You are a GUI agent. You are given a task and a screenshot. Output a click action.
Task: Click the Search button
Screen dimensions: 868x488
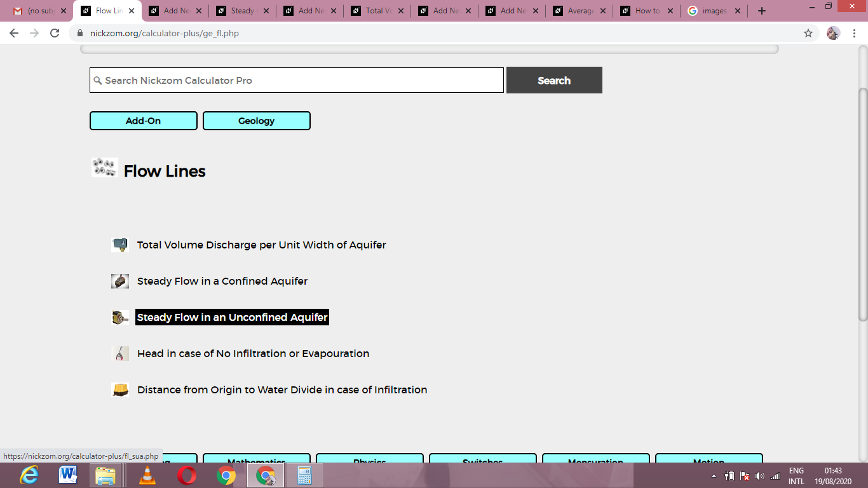point(554,80)
